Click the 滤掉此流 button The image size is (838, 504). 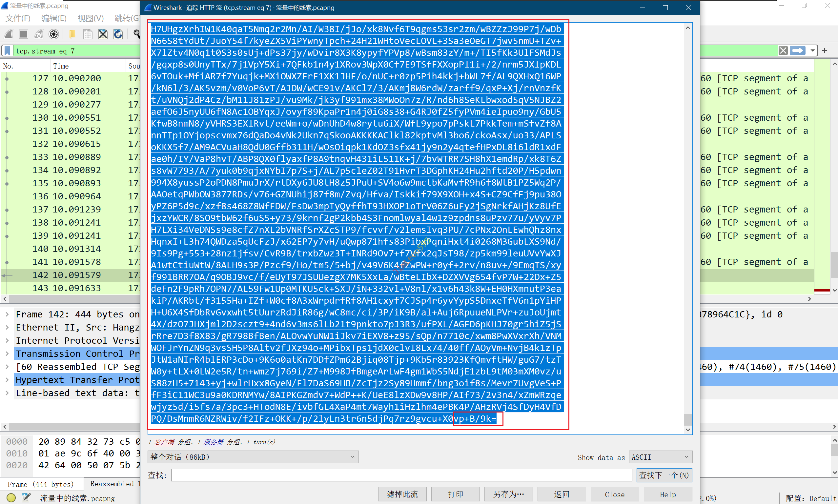pos(402,494)
